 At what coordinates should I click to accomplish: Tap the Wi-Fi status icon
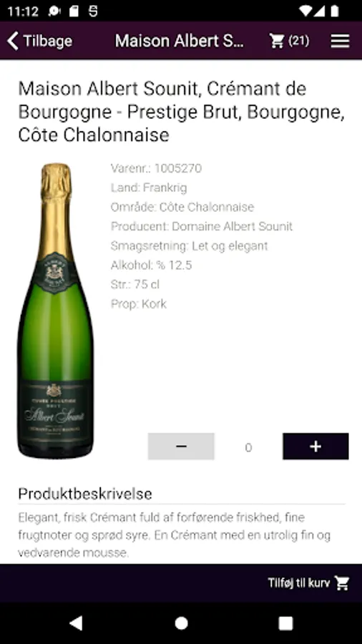[305, 11]
